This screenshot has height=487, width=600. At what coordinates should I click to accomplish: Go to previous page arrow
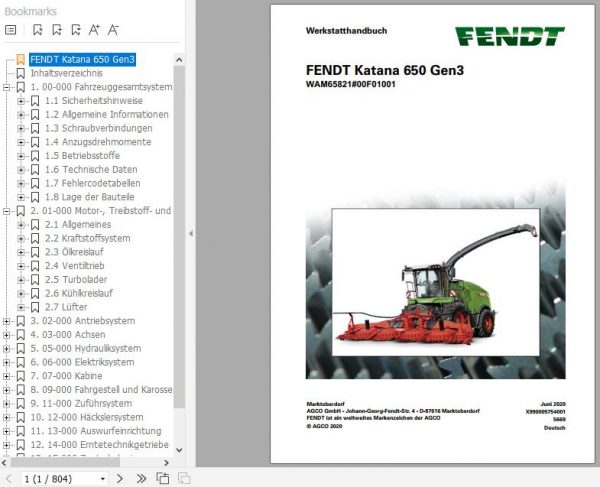[9, 479]
